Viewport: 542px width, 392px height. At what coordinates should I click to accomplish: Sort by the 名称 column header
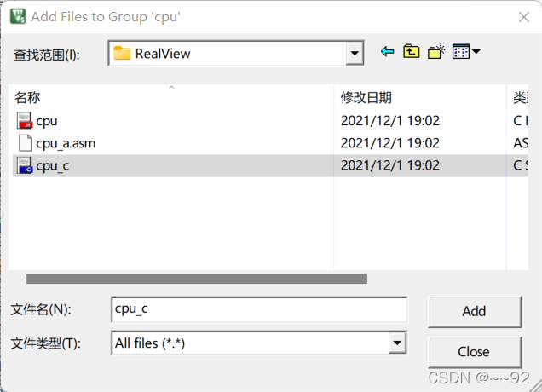[x=27, y=97]
